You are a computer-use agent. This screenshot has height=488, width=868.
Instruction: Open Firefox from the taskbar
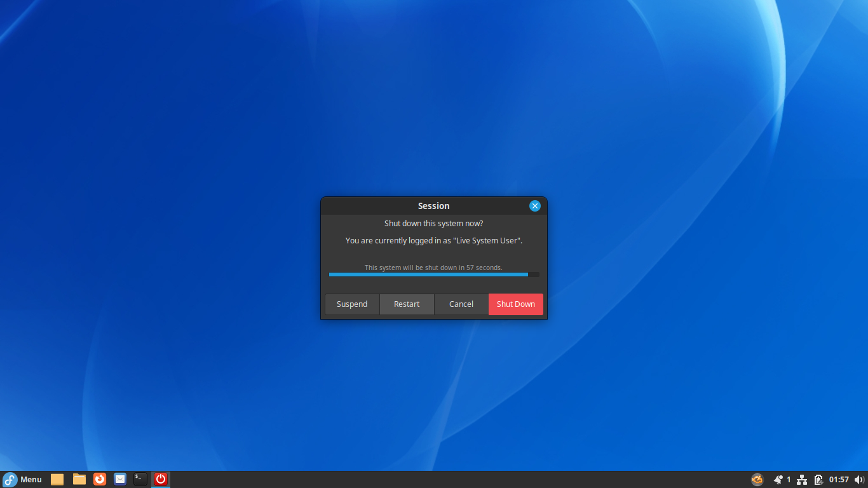click(x=99, y=479)
